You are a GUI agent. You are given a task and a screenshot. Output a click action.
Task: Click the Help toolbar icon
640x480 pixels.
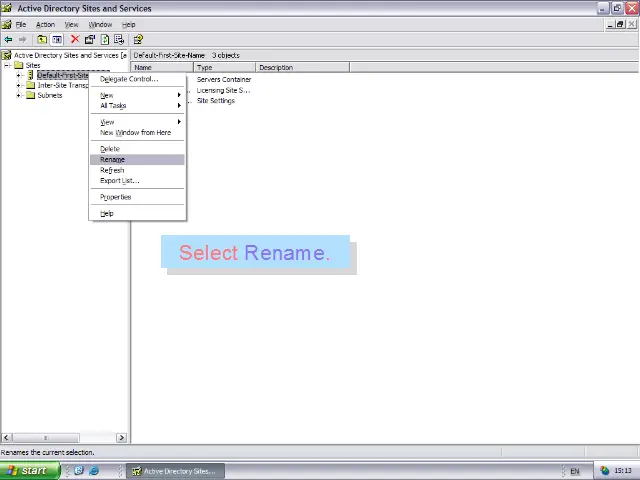(138, 40)
